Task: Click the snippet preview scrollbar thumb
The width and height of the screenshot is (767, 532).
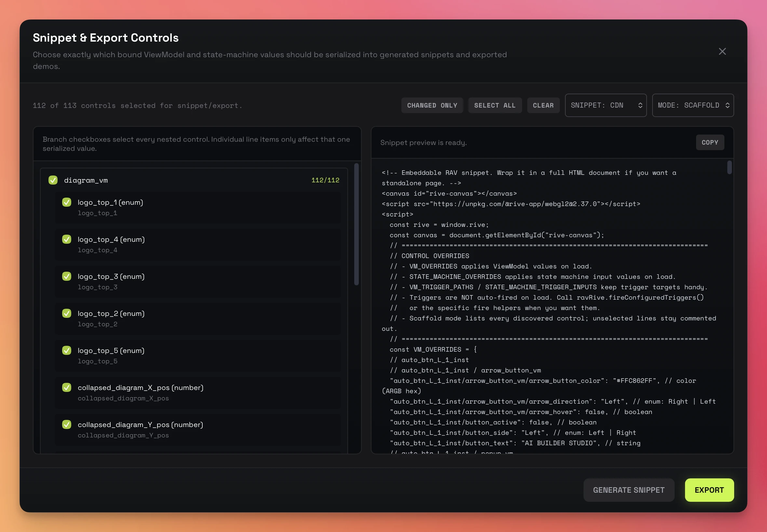Action: pos(729,167)
